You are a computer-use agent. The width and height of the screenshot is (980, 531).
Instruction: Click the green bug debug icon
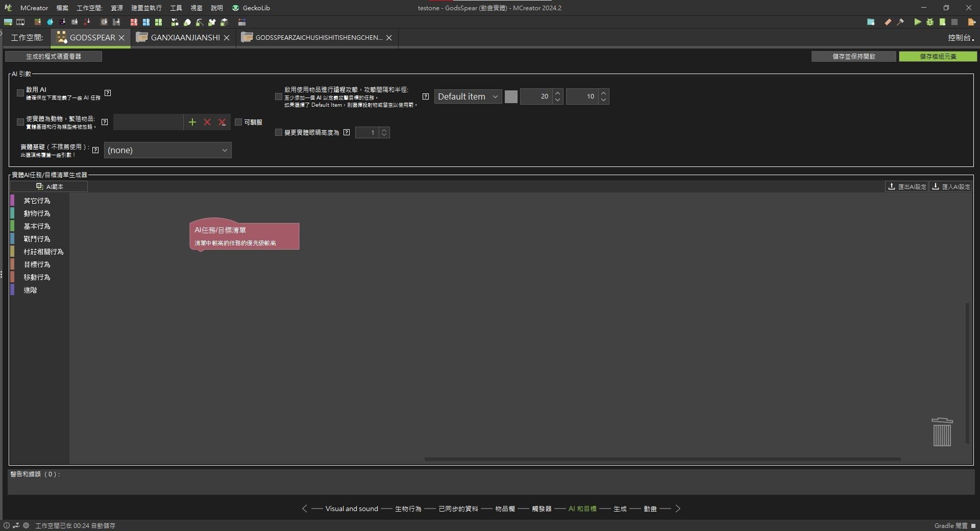pyautogui.click(x=929, y=22)
